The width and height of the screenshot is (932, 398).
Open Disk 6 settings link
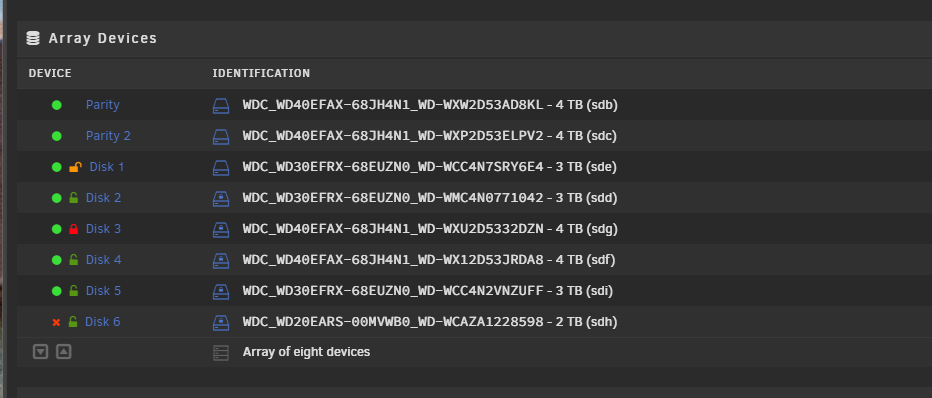pos(102,321)
